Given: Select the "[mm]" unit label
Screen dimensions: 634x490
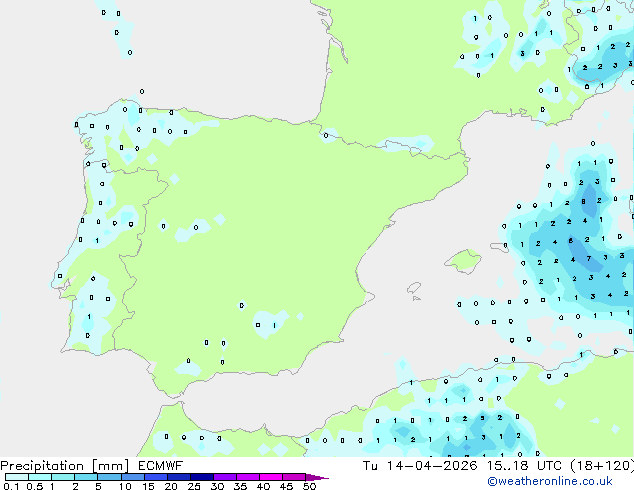Looking at the screenshot, I should pos(110,466).
